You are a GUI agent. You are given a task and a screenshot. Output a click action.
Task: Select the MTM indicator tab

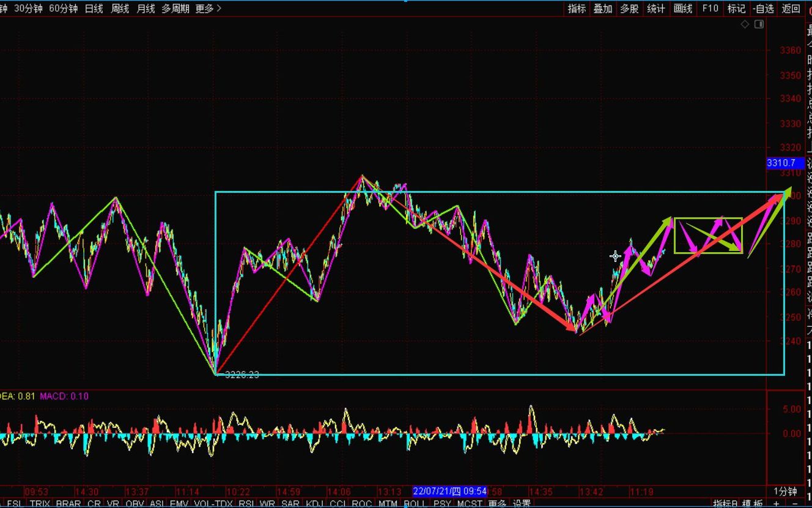pos(387,504)
